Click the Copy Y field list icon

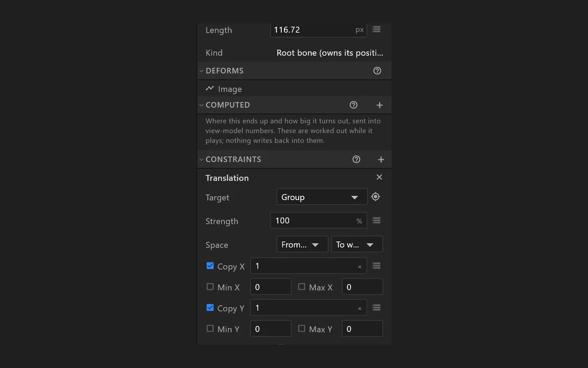[376, 308]
